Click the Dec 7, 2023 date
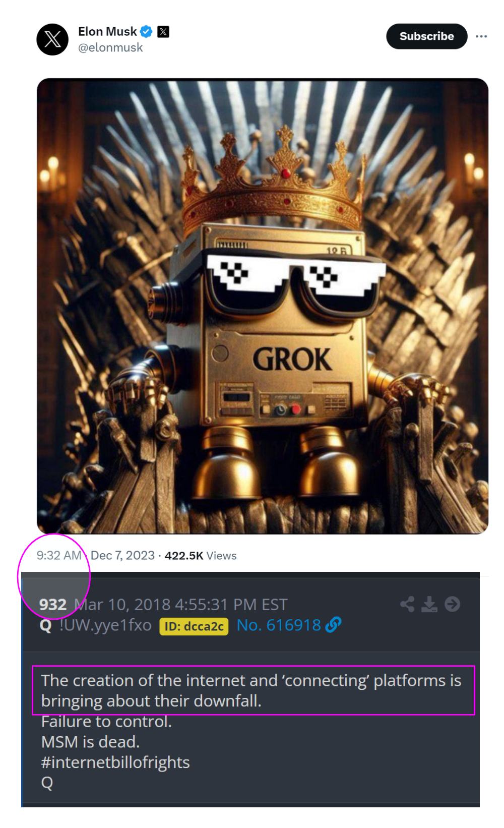 (122, 555)
